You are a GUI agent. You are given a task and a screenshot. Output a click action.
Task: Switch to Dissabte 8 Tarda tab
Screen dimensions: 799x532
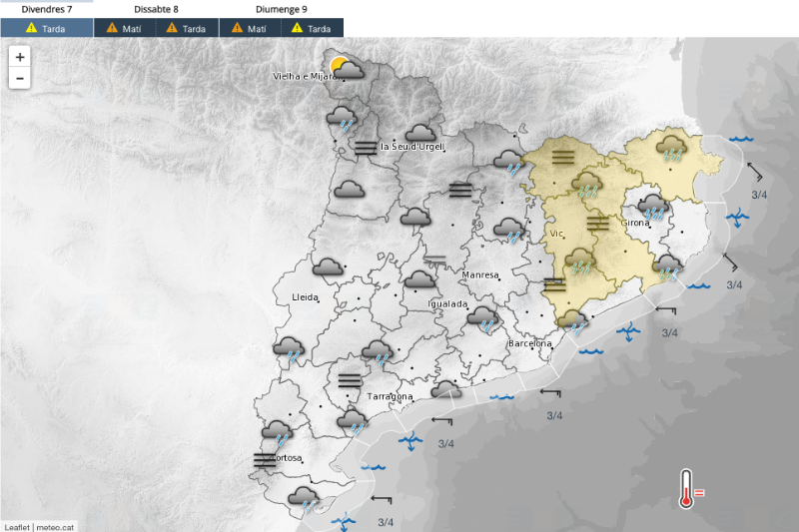186,29
